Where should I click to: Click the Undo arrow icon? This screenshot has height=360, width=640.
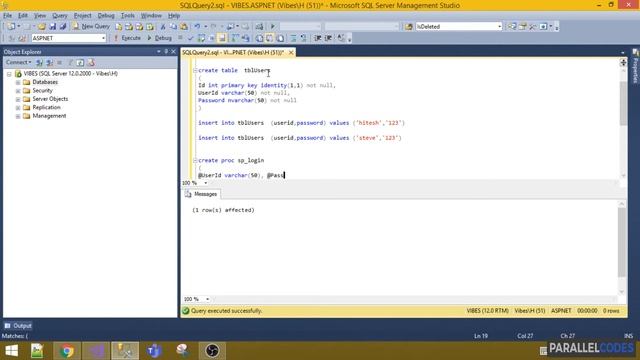197,27
